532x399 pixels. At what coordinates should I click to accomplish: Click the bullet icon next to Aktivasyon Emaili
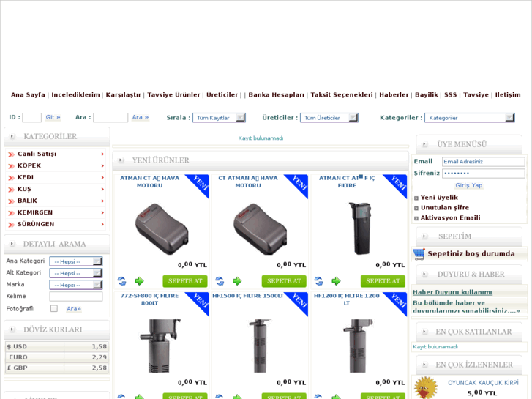tap(416, 218)
